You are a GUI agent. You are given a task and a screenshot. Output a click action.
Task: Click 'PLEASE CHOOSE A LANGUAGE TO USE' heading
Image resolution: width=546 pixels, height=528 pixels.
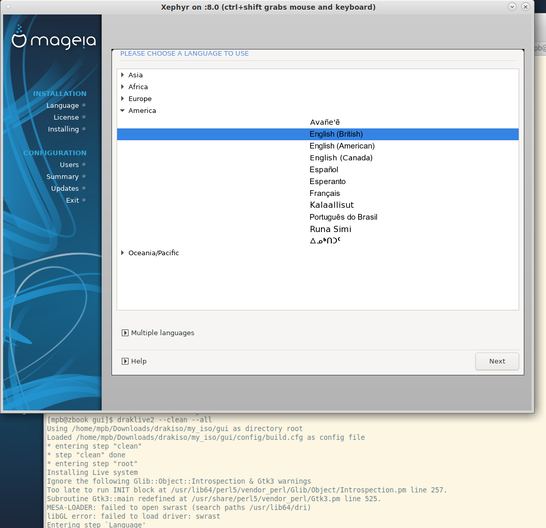coord(184,54)
